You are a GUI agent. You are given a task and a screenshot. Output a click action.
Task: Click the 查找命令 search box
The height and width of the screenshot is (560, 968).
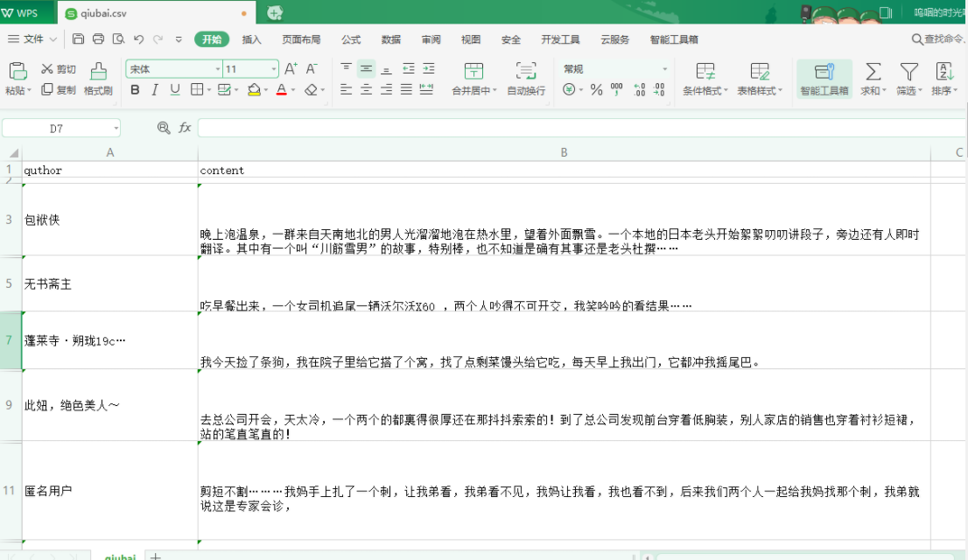[937, 38]
